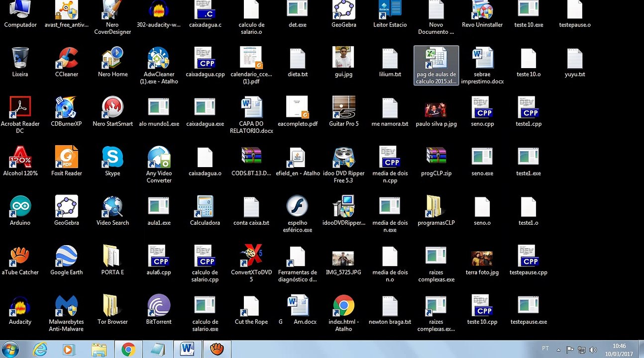Select the CDBurnerXP shortcut
644x358 pixels.
point(67,111)
